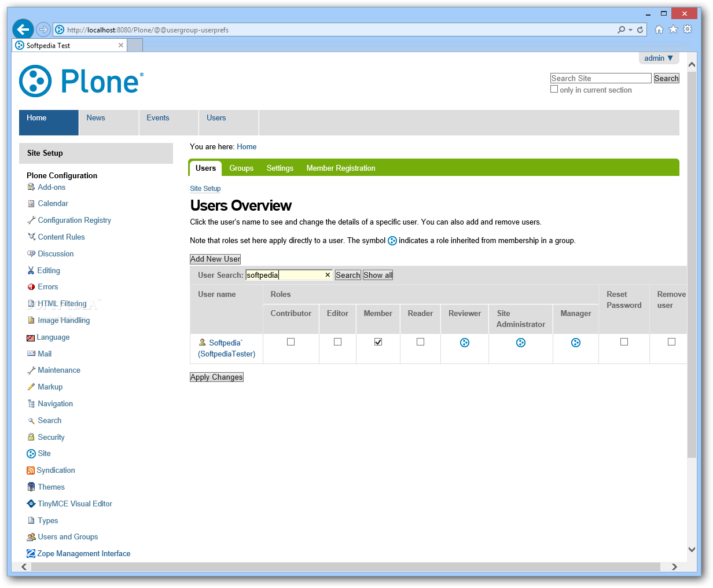
Task: Click the Maintenance wrench icon
Action: [31, 370]
